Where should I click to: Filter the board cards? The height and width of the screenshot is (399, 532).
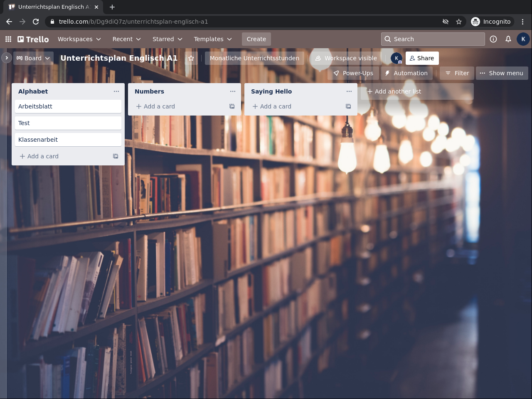tap(457, 73)
